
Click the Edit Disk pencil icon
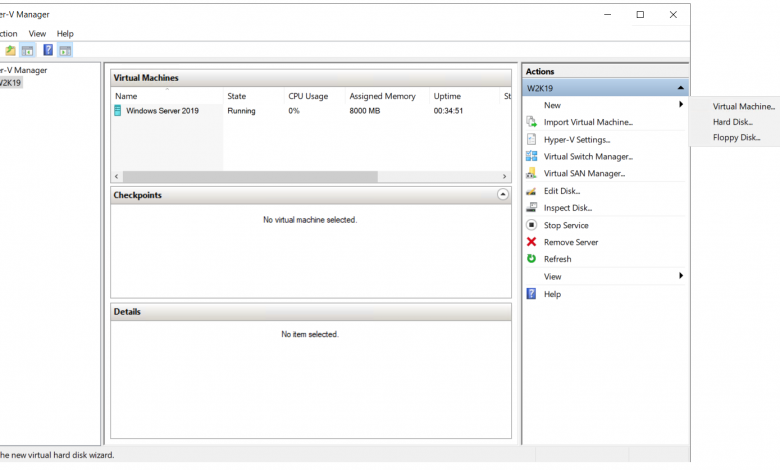(532, 191)
